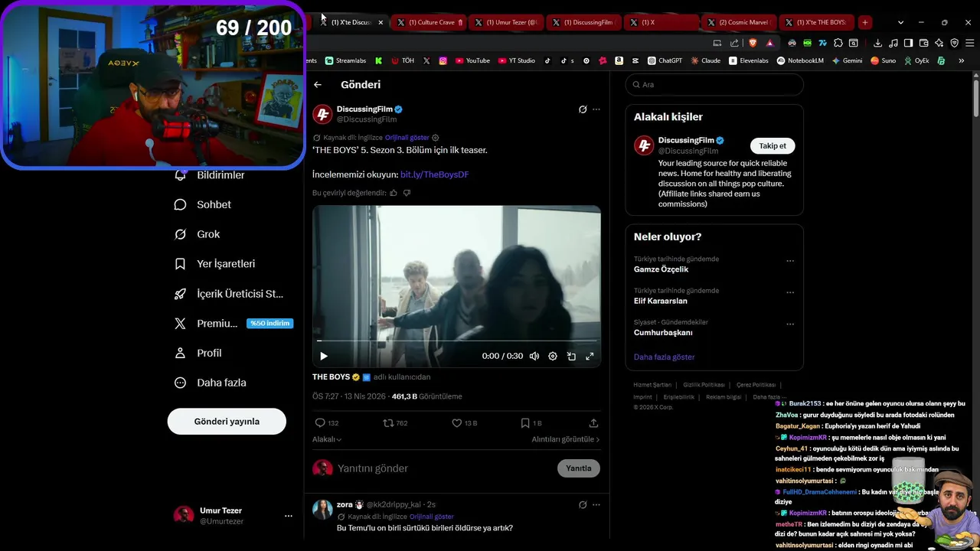This screenshot has height=551, width=980.
Task: Switch to the Umur Tezer browser tab
Action: (x=506, y=22)
